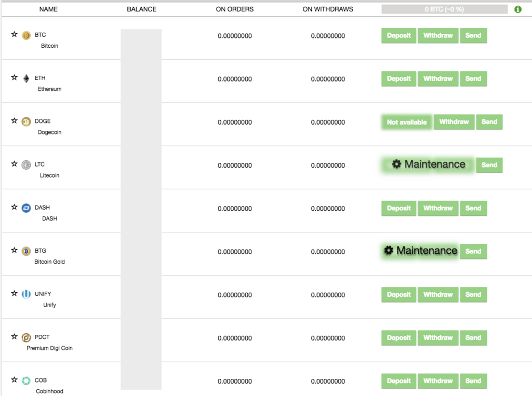Sort by ON WITHDRAWS column header

tap(328, 9)
